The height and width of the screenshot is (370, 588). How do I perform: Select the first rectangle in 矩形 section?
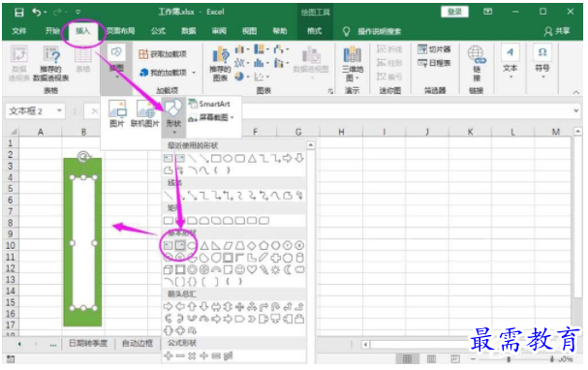(168, 221)
